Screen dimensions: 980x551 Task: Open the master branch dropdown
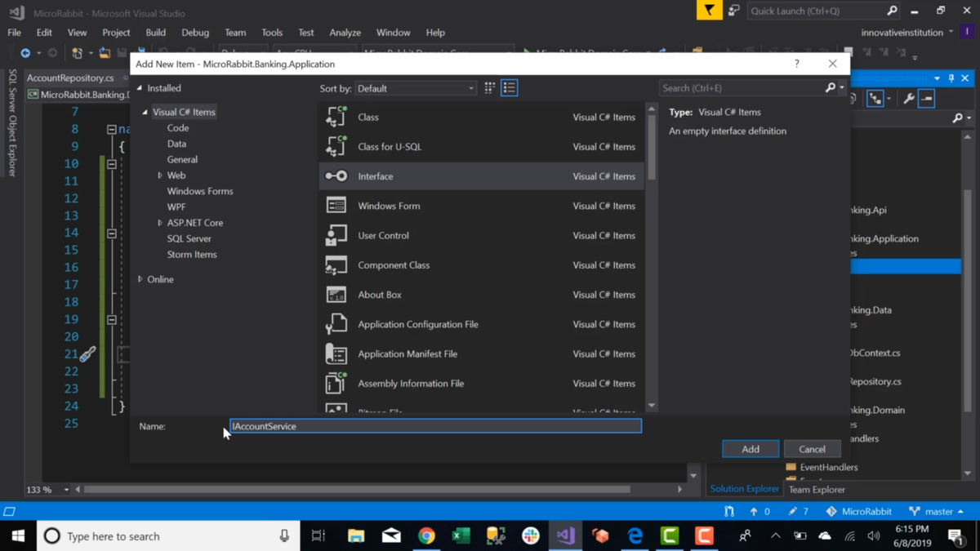[x=936, y=512]
